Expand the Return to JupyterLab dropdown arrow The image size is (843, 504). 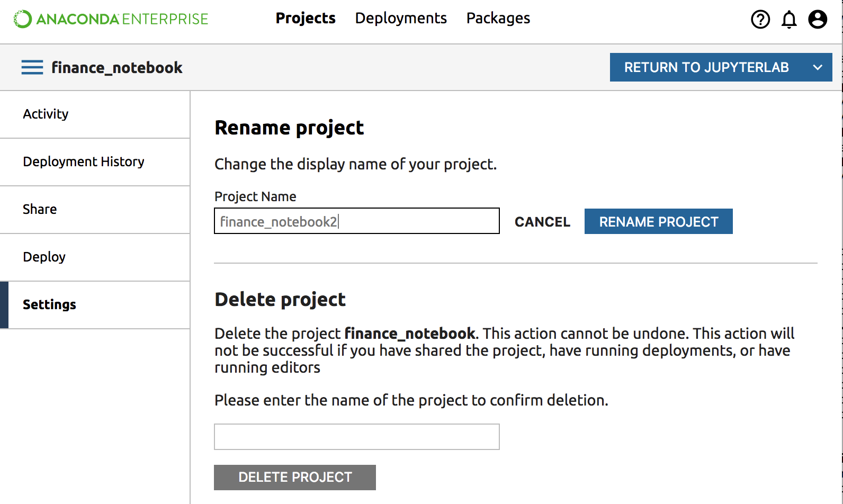(818, 67)
